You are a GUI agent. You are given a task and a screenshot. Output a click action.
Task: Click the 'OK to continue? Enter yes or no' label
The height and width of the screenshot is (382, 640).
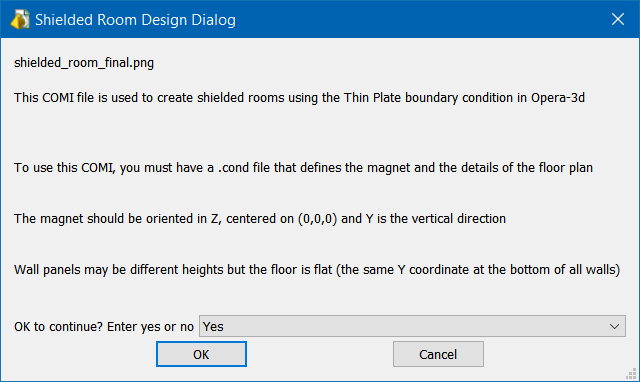point(104,326)
